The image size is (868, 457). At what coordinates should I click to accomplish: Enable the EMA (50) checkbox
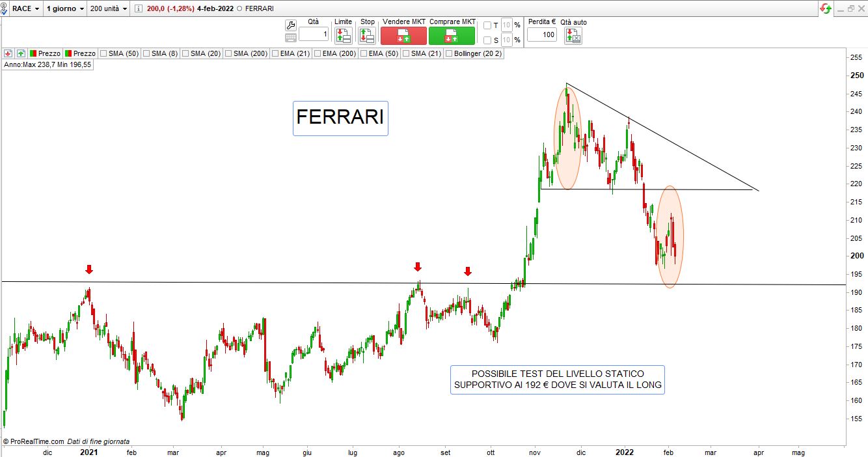364,53
